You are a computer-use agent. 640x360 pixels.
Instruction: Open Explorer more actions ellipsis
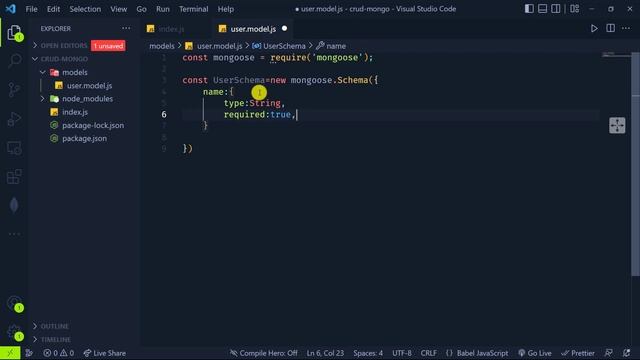[126, 28]
